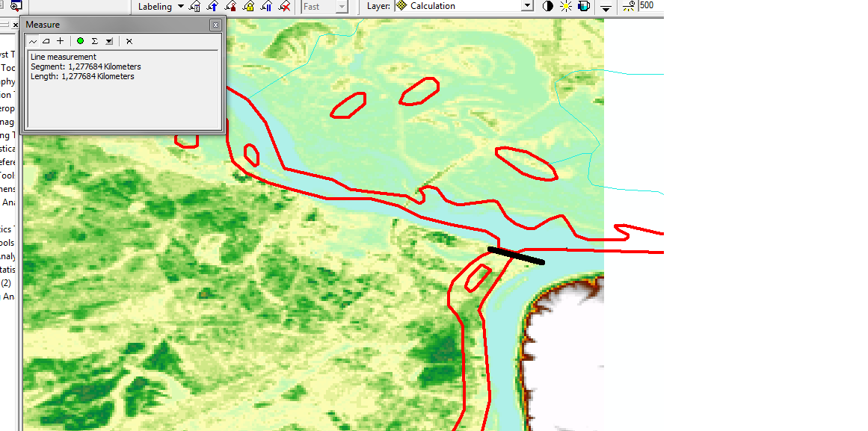Open the Label Manager icon
Viewport: 868px width, 431px height.
click(x=195, y=7)
